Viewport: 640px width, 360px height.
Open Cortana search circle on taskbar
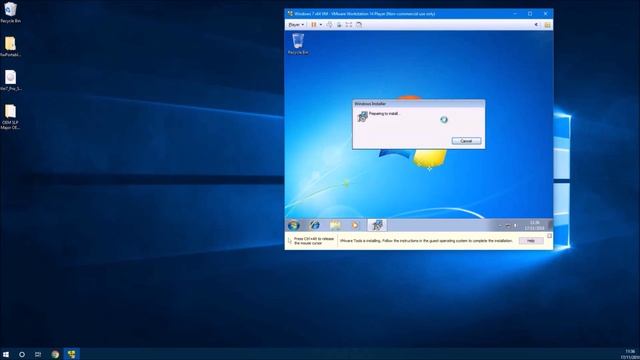[x=22, y=354]
